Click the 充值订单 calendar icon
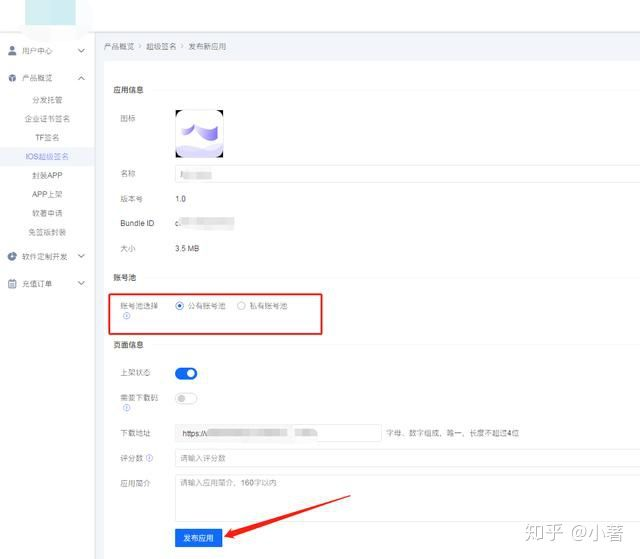 (12, 284)
